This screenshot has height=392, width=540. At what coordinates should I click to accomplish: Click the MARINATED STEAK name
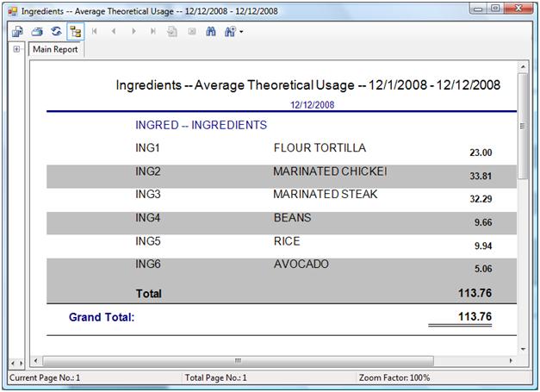pos(326,194)
